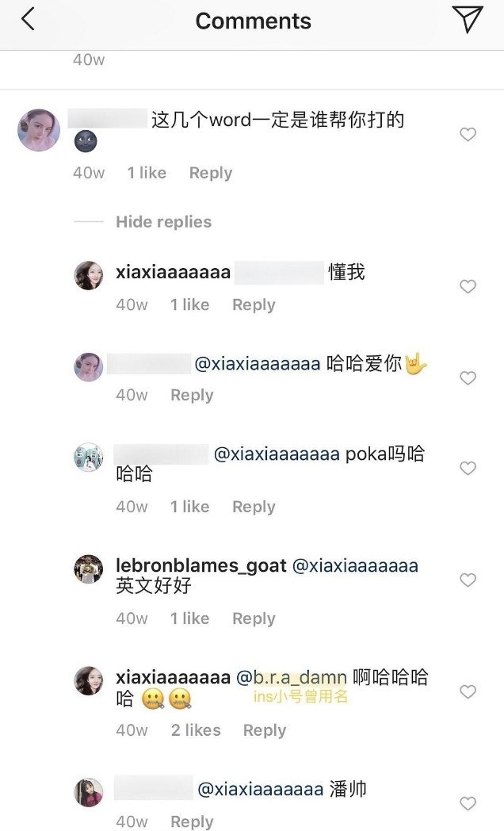
Task: Collapse the thread with Hide replies
Action: [x=163, y=221]
